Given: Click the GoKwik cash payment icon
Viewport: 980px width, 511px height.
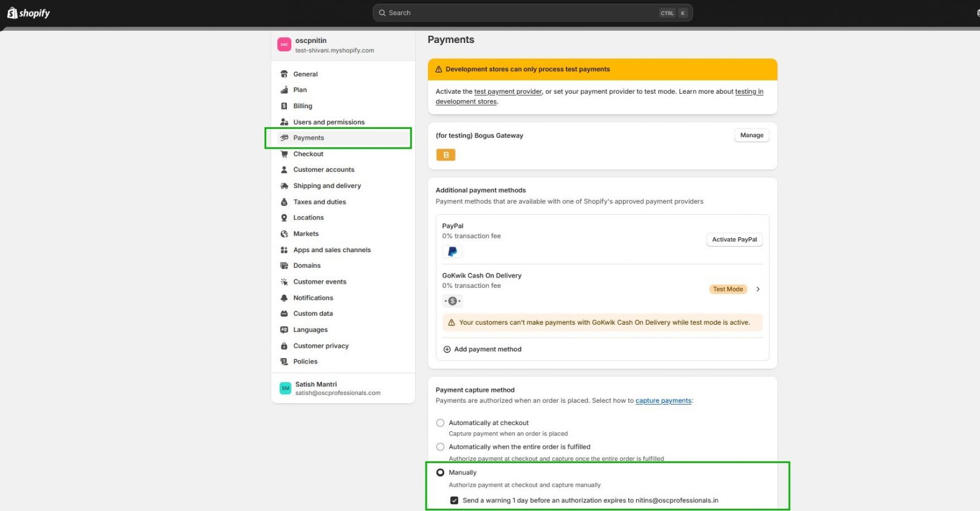Looking at the screenshot, I should coord(452,301).
